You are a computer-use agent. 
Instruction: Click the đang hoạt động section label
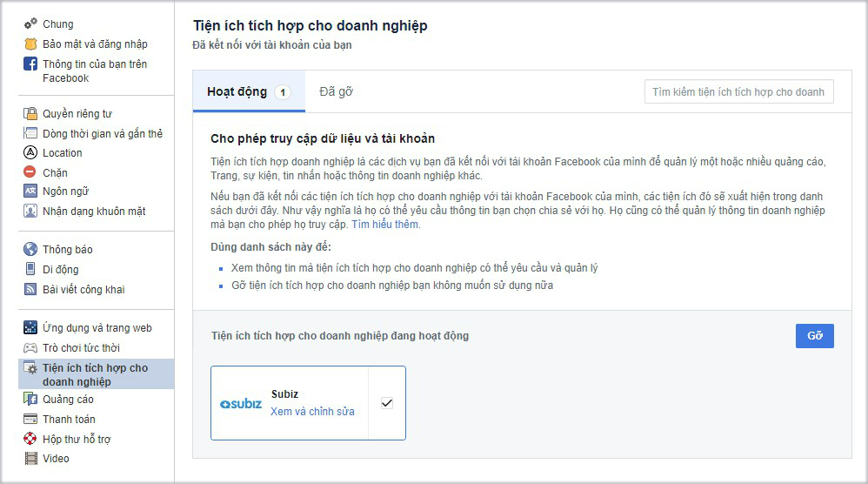340,336
